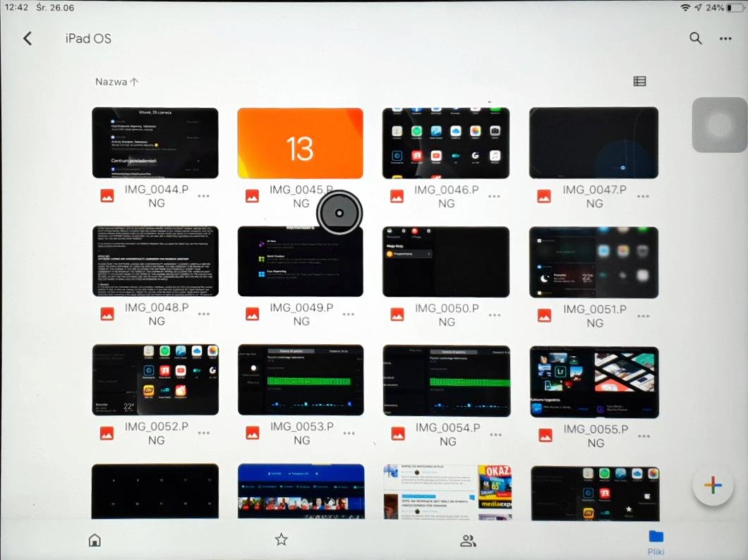Click the image file icon beside IMG_0051.PNG
Screen dimensions: 748x560
tap(545, 315)
